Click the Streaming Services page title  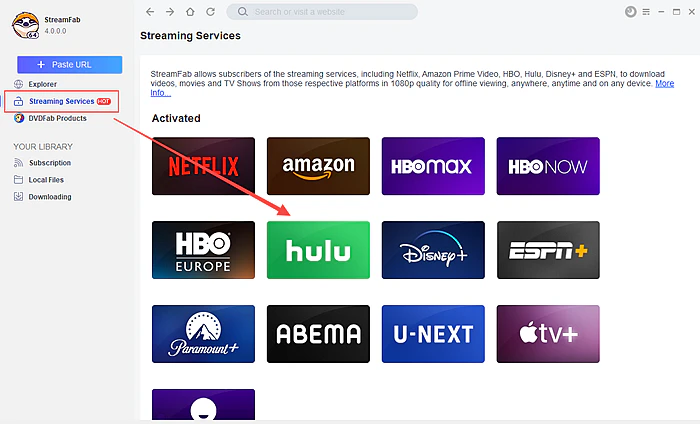[190, 36]
